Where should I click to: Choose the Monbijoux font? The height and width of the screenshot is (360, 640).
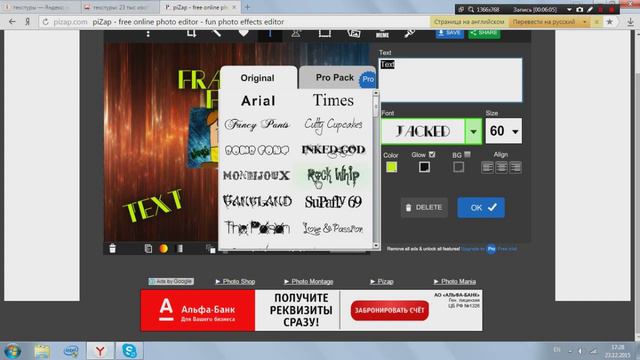point(257,176)
